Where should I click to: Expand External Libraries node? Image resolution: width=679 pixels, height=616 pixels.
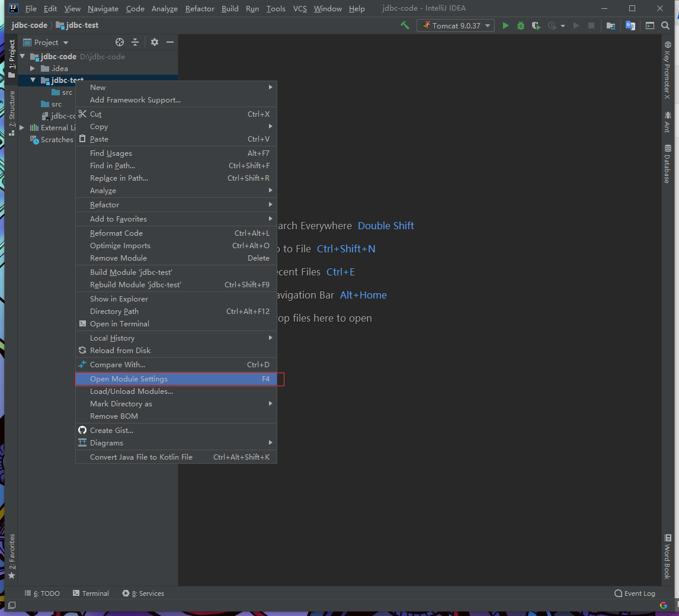click(x=22, y=128)
